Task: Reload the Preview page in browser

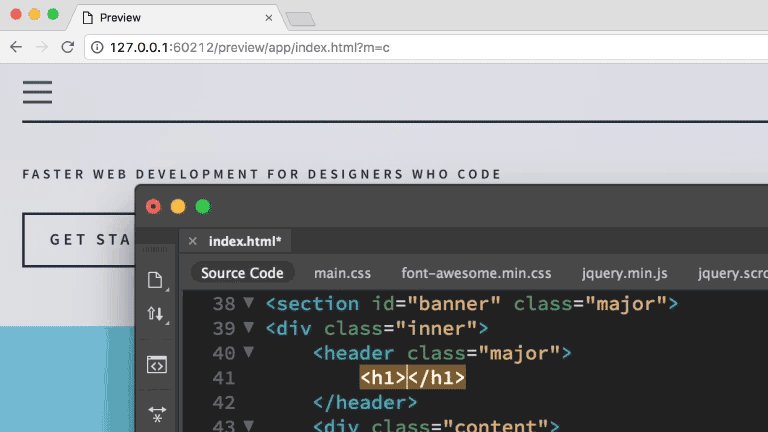Action: (x=67, y=47)
